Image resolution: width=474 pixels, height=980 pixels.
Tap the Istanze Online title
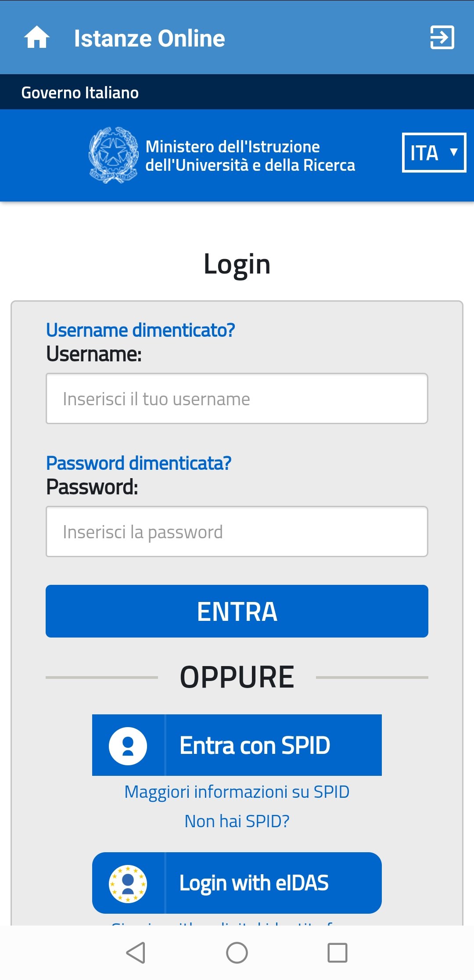(x=149, y=39)
